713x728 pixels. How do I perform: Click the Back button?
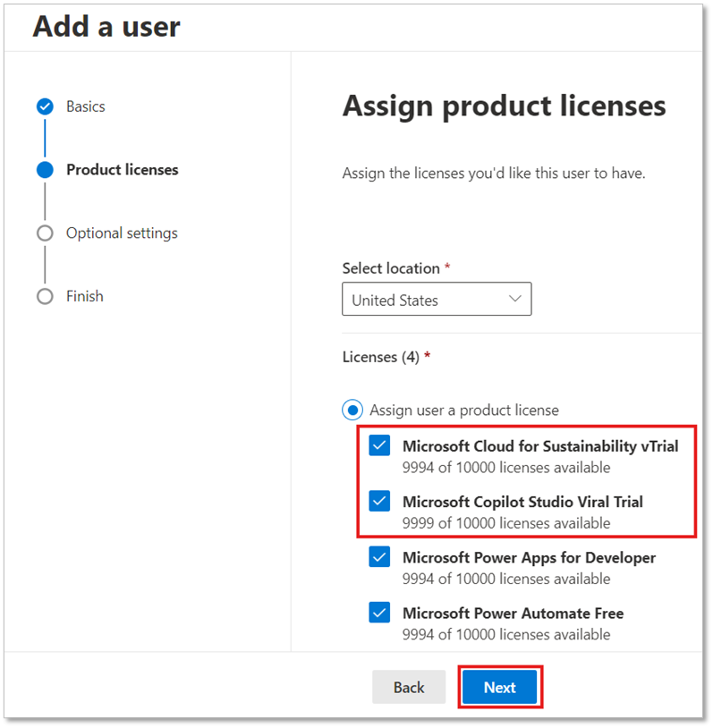coord(409,687)
